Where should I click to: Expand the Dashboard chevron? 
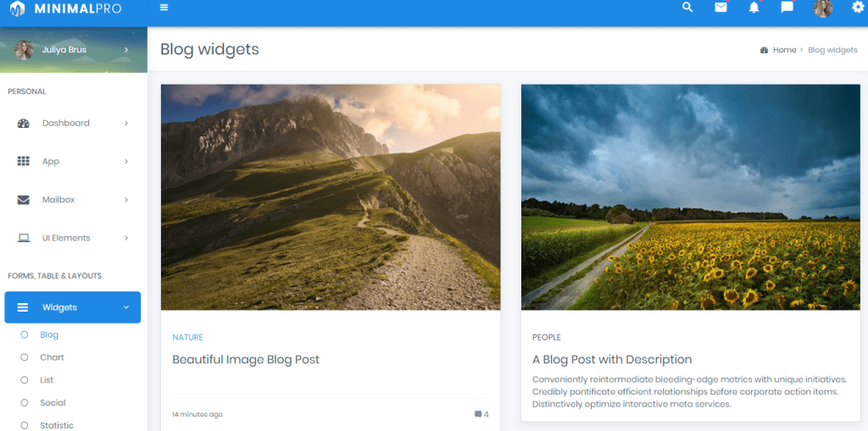point(126,124)
